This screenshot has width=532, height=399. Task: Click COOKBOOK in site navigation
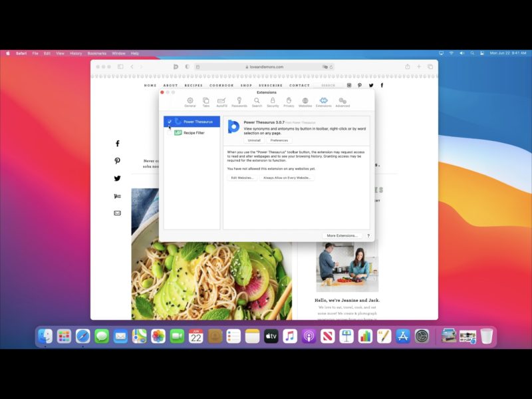click(221, 86)
